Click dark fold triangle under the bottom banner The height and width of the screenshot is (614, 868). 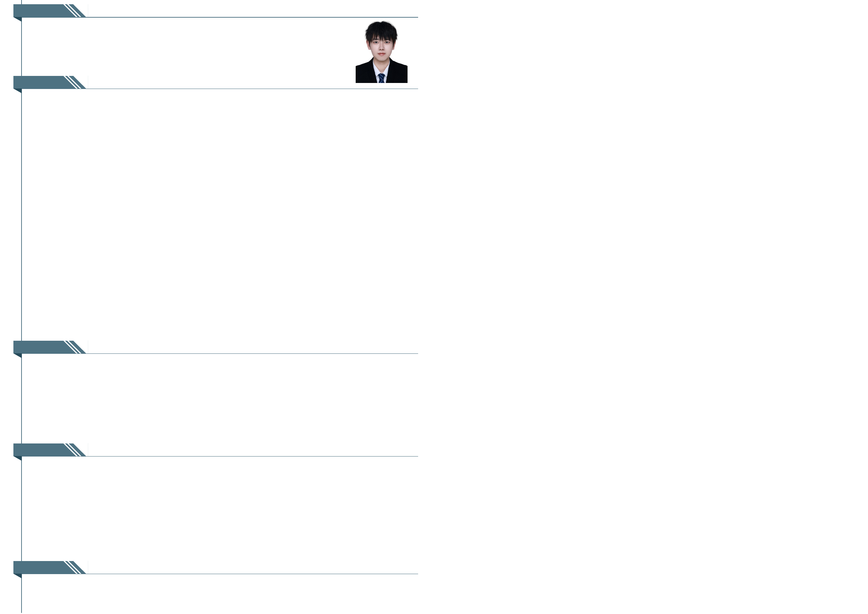point(18,576)
